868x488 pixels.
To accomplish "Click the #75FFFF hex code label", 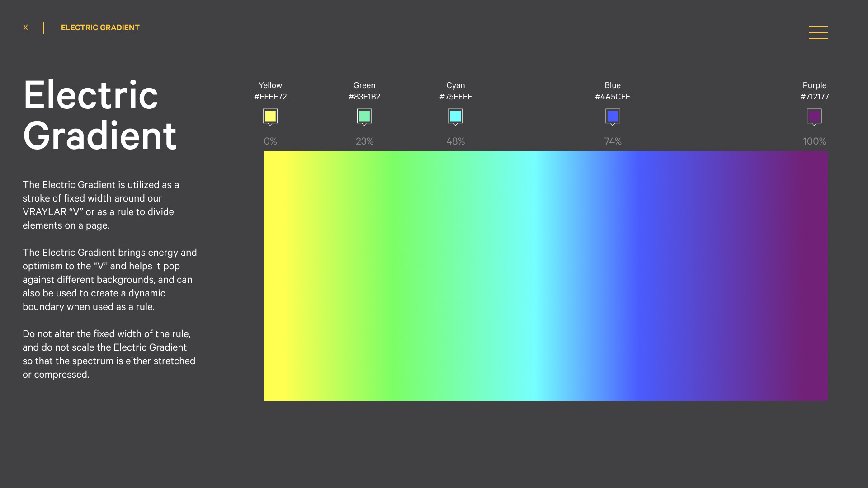I will (455, 97).
